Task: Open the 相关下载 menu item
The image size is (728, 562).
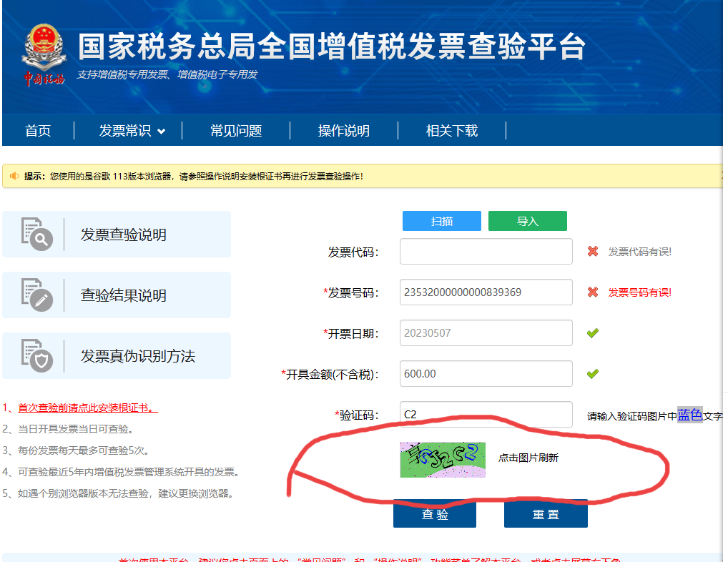Action: pos(452,131)
